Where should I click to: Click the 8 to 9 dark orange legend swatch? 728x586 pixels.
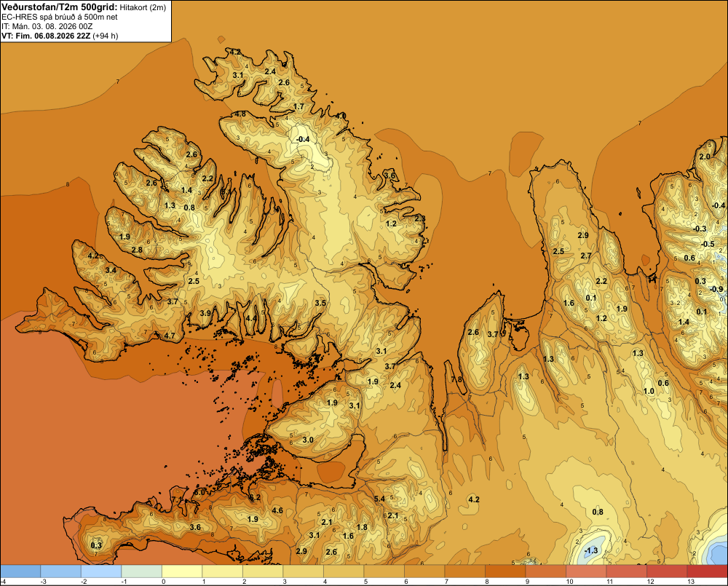point(505,571)
